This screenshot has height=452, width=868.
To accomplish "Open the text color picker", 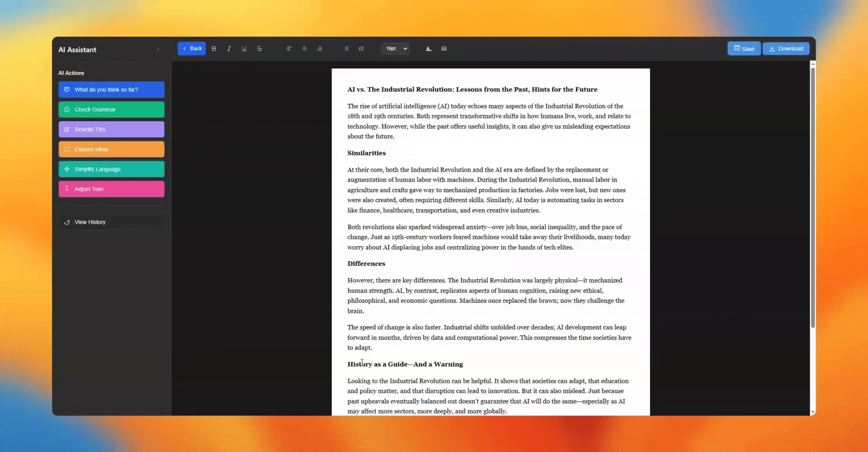I will pyautogui.click(x=429, y=49).
